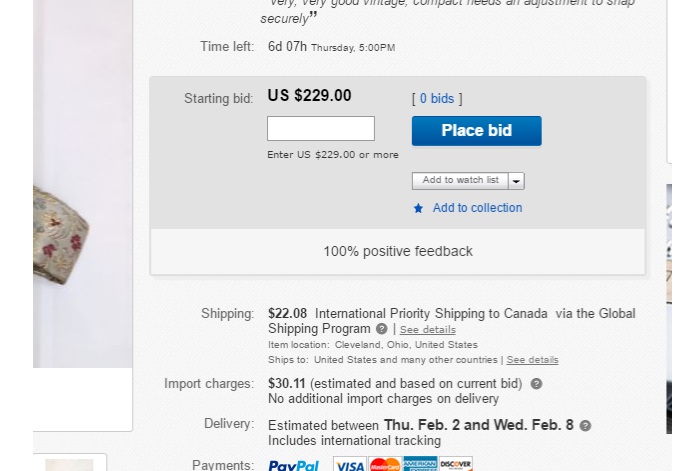The width and height of the screenshot is (699, 471).
Task: Click the Visa card icon
Action: 349,464
